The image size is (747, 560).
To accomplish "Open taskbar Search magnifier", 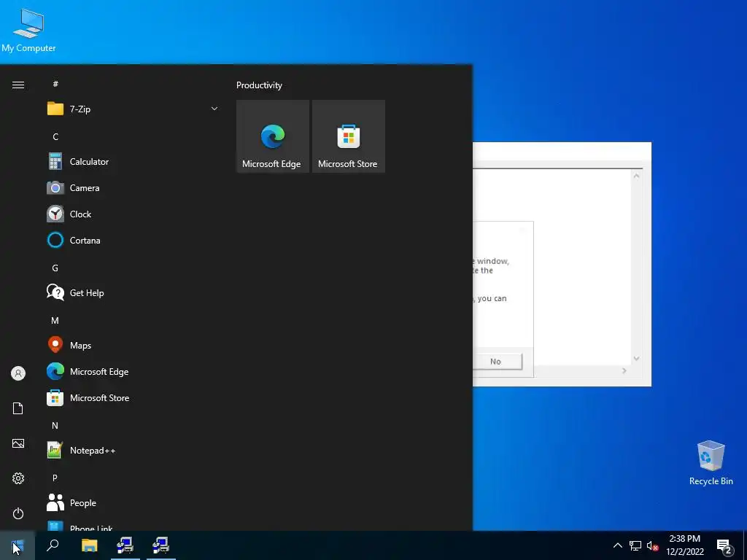I will 53,545.
